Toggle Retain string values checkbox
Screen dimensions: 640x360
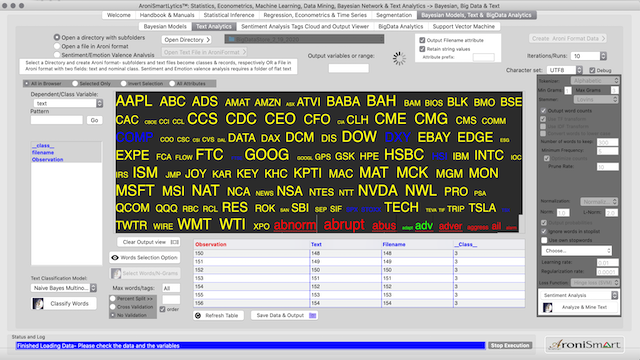tap(422, 49)
